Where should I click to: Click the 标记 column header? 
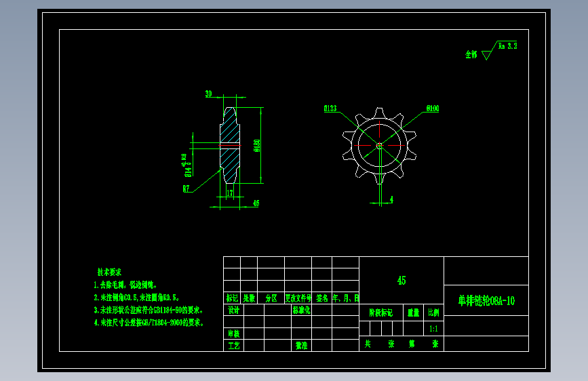232,298
